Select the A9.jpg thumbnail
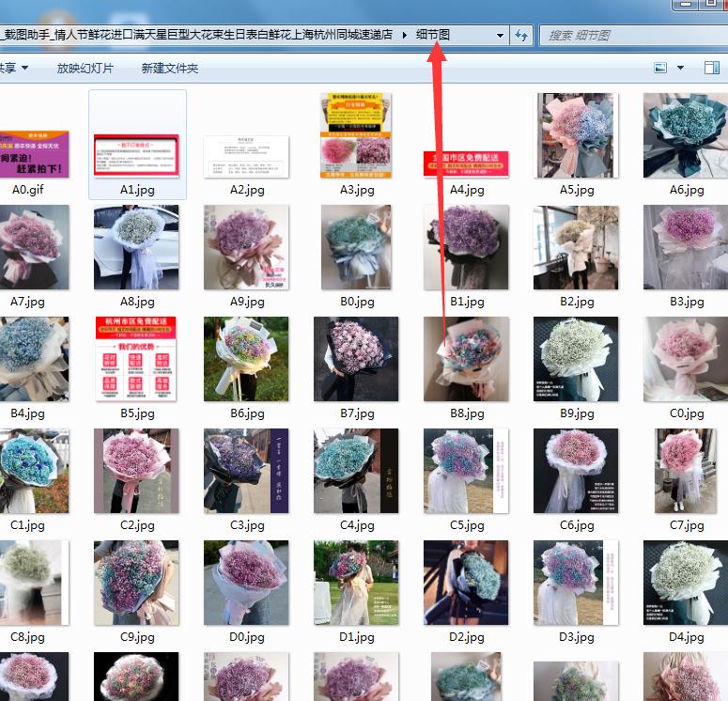 coord(246,247)
